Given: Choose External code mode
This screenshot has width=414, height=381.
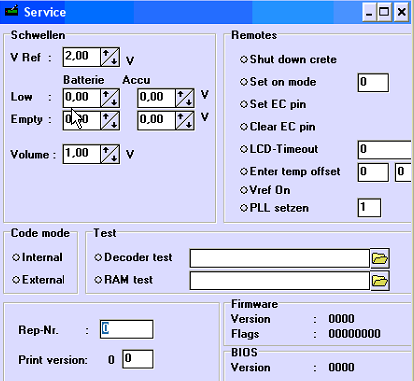Looking at the screenshot, I should pyautogui.click(x=38, y=280).
